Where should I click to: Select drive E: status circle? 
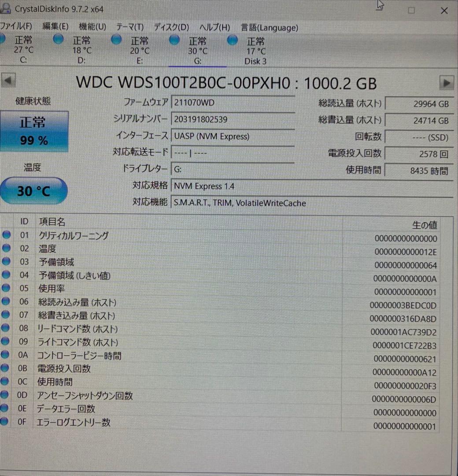point(116,39)
